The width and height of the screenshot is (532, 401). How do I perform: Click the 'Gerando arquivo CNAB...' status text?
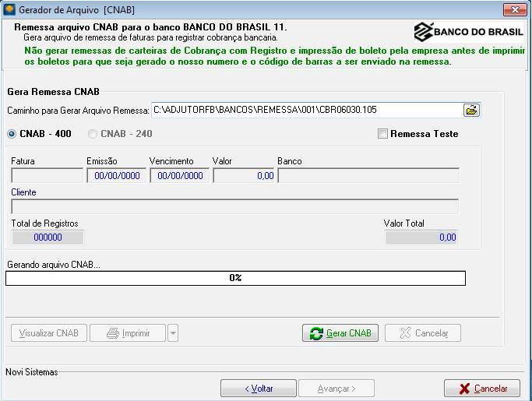[54, 265]
